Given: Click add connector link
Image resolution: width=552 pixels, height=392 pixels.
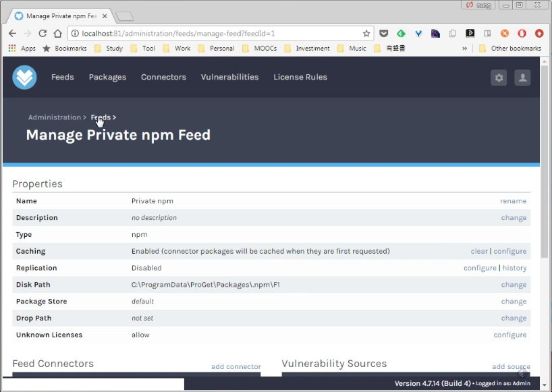Looking at the screenshot, I should tap(236, 366).
